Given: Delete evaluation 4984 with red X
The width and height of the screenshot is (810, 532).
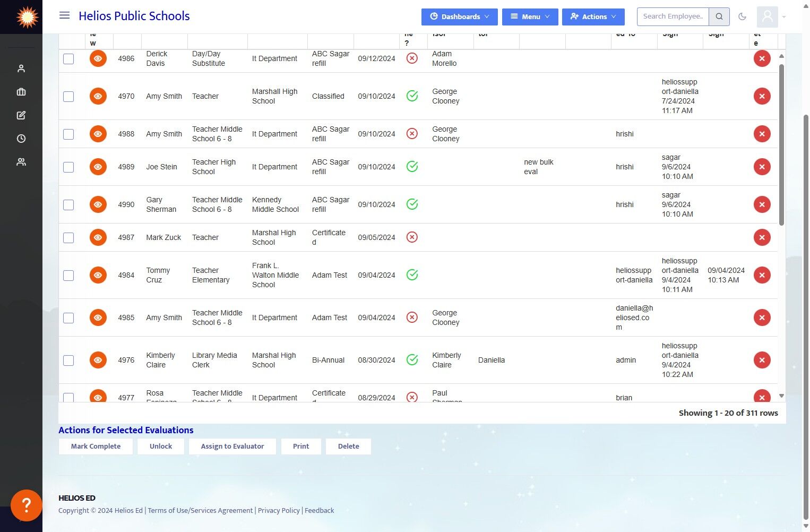Looking at the screenshot, I should pyautogui.click(x=762, y=275).
